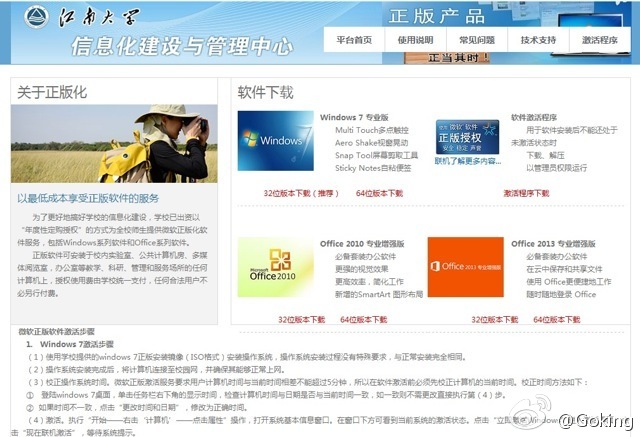This screenshot has width=640, height=437.
Task: Click the 在云中保存和共享文件 text
Action: [564, 269]
